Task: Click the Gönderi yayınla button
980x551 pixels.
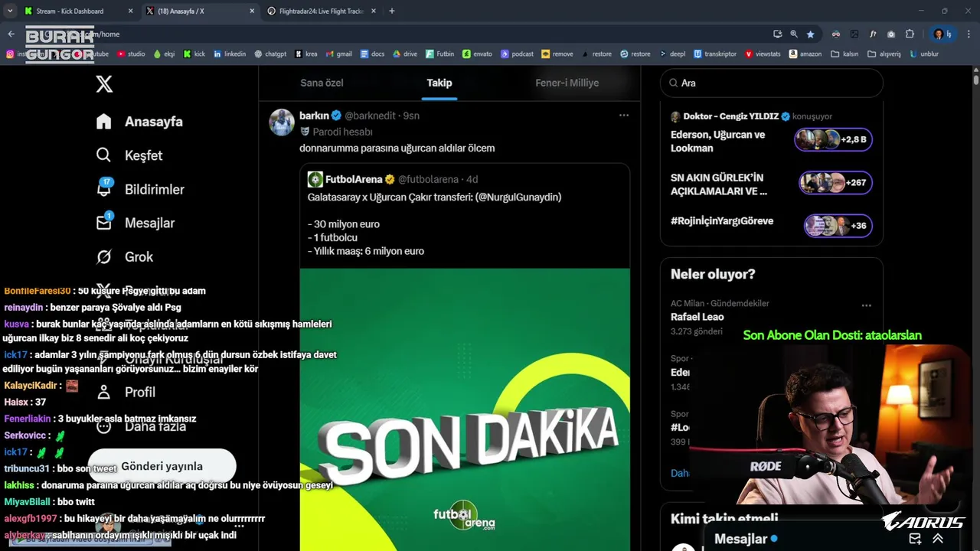Action: pos(162,466)
